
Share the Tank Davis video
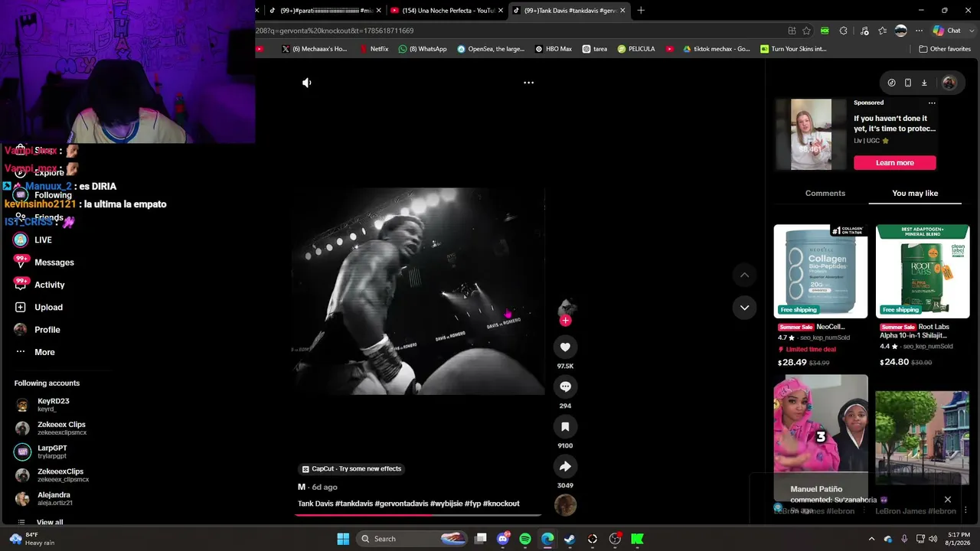pos(565,467)
